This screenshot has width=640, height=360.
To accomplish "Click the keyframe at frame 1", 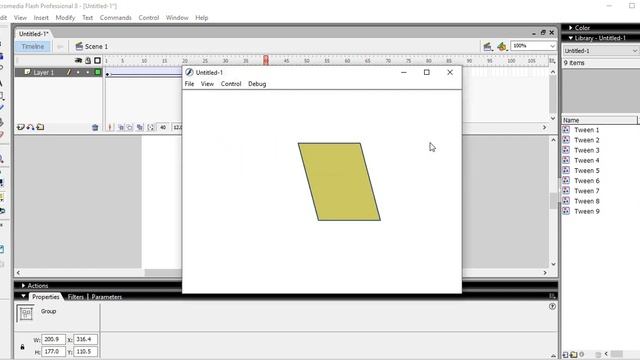I will (107, 74).
